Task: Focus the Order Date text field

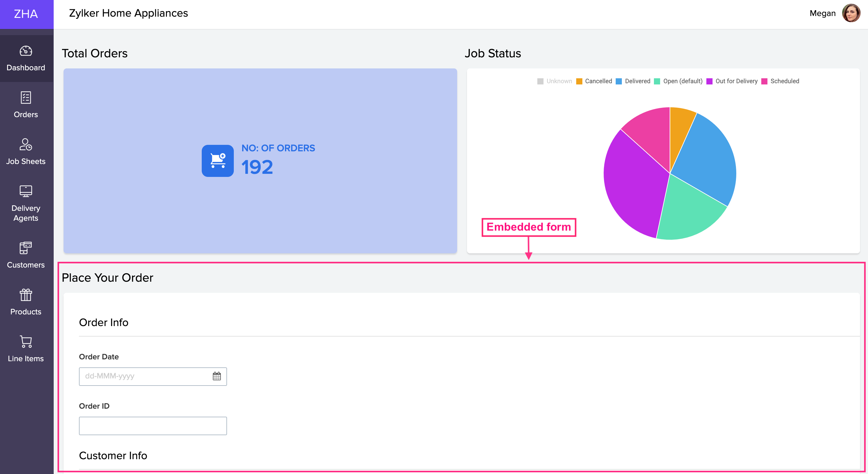Action: pyautogui.click(x=145, y=376)
